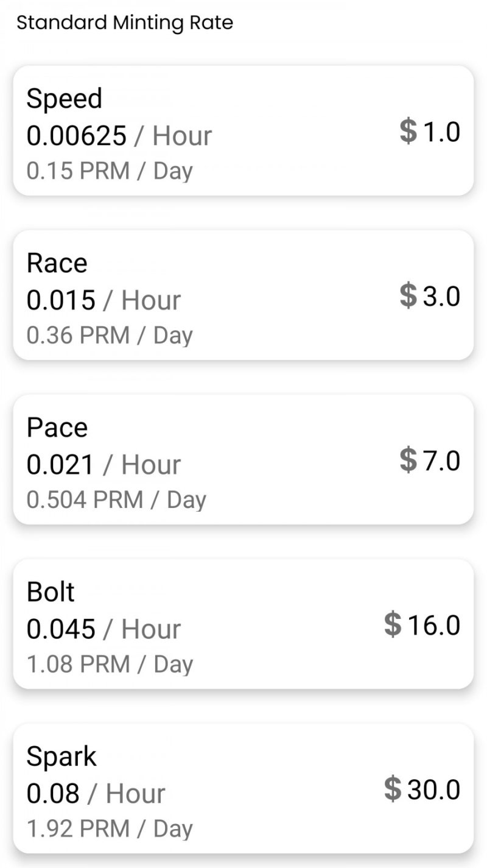Open the Pace plan title
Image resolution: width=487 pixels, height=868 pixels.
click(x=57, y=428)
